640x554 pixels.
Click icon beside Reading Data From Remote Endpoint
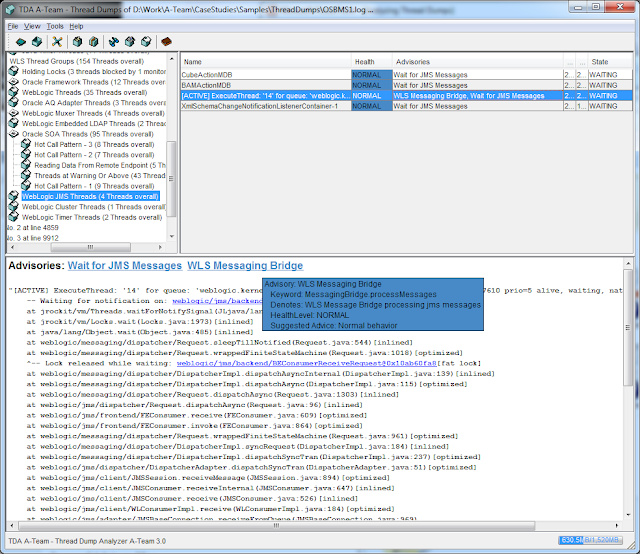click(26, 165)
